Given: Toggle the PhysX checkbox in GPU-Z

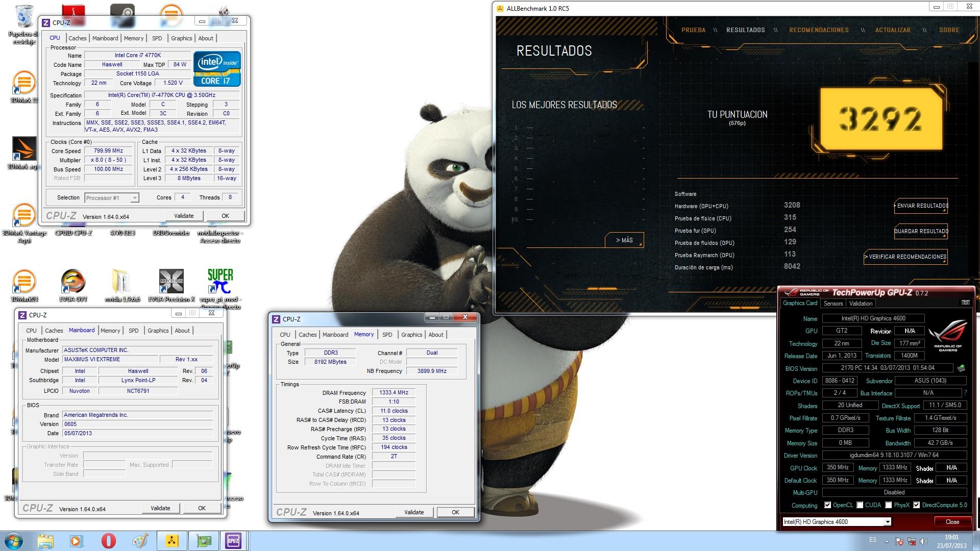Looking at the screenshot, I should [x=889, y=505].
